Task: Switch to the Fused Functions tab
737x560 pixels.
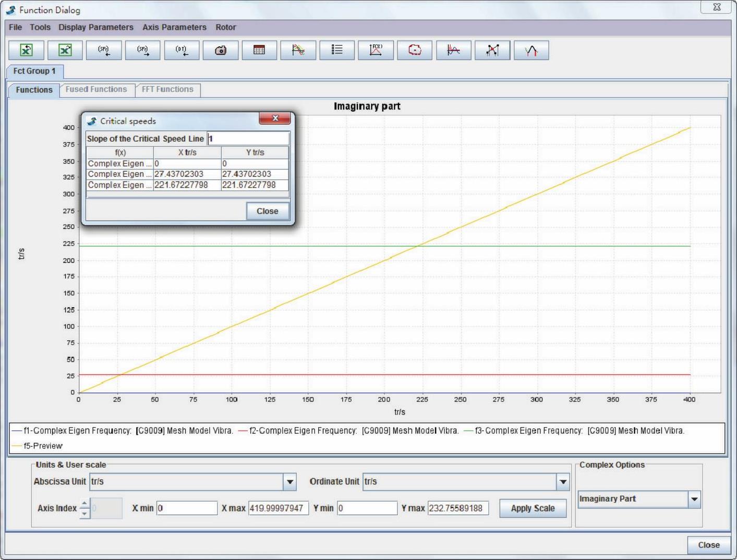Action: click(96, 89)
